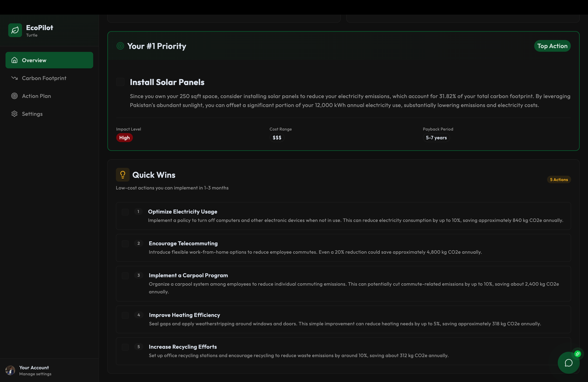Mark Implement a Carpool Program as done
The width and height of the screenshot is (588, 382).
(x=125, y=276)
